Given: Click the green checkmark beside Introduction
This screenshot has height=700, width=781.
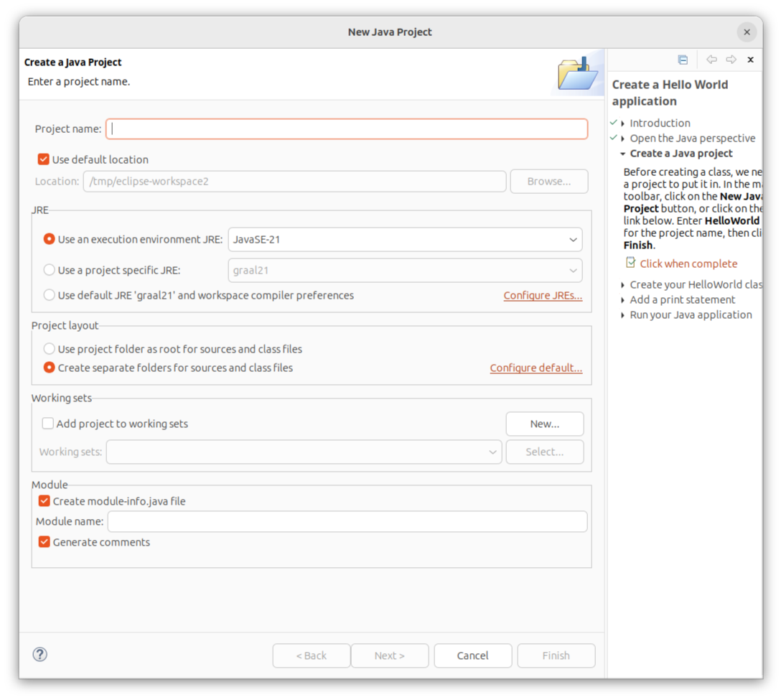Looking at the screenshot, I should [614, 123].
